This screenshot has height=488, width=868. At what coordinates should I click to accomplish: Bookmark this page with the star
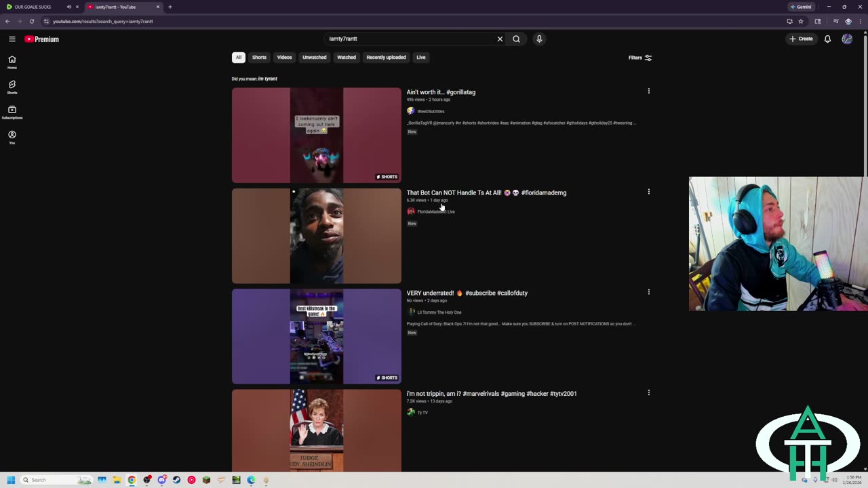pos(801,21)
